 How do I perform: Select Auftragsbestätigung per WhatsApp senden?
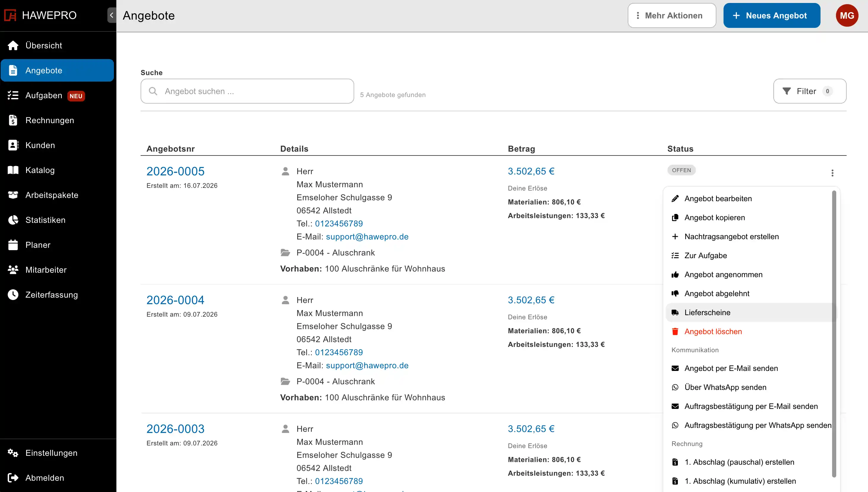750,426
